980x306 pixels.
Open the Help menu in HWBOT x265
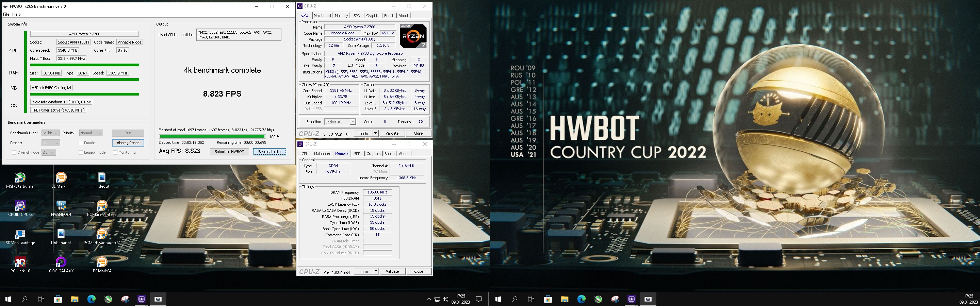tap(16, 14)
